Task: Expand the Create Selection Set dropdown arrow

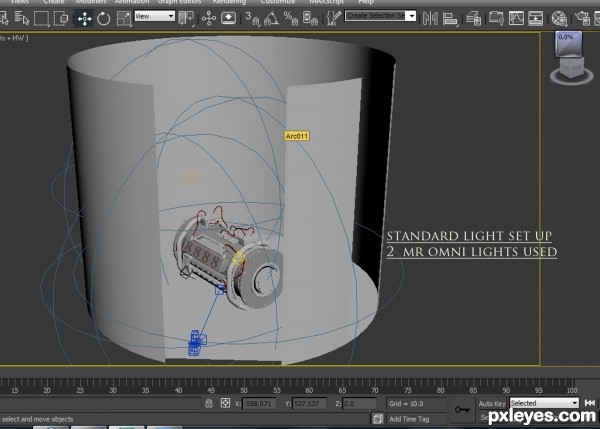Action: (411, 16)
